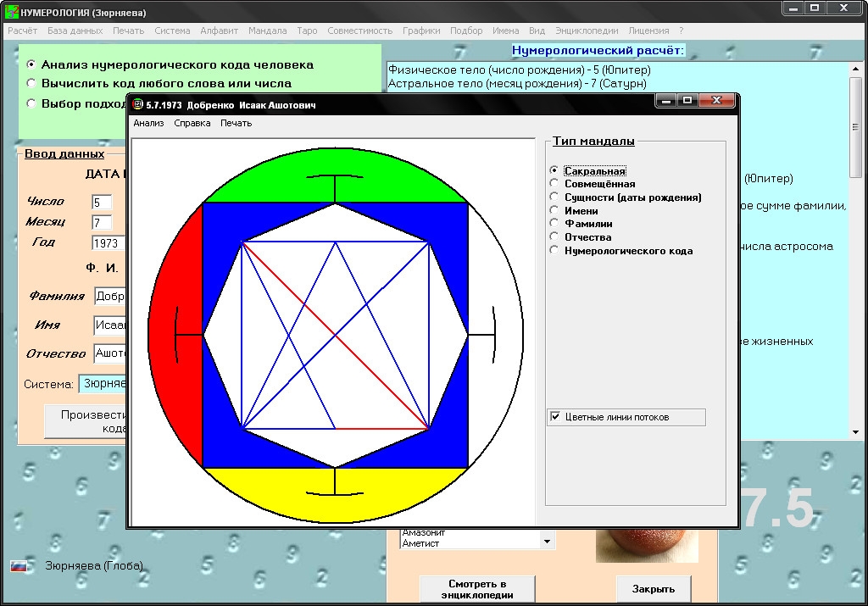868x606 pixels.
Task: Click the Месяц input field
Action: click(102, 222)
